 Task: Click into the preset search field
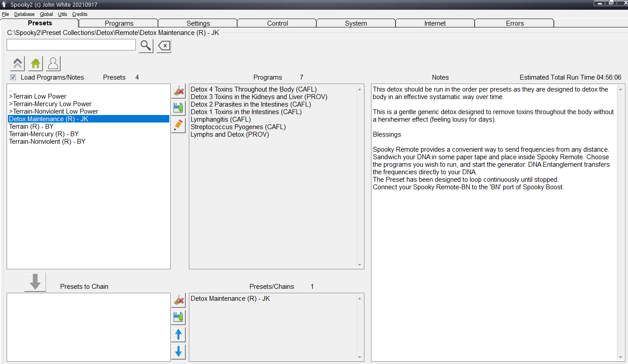(71, 45)
